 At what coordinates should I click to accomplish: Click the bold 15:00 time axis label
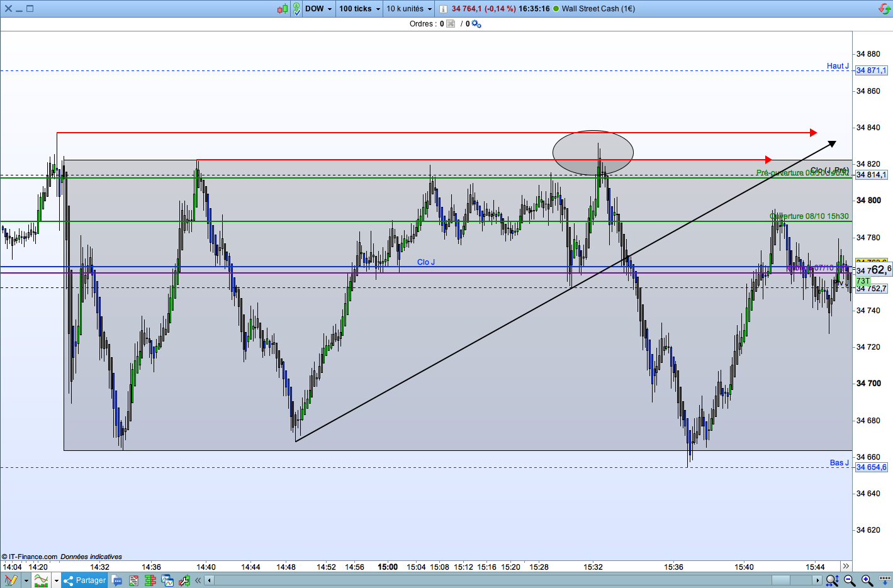(x=388, y=567)
